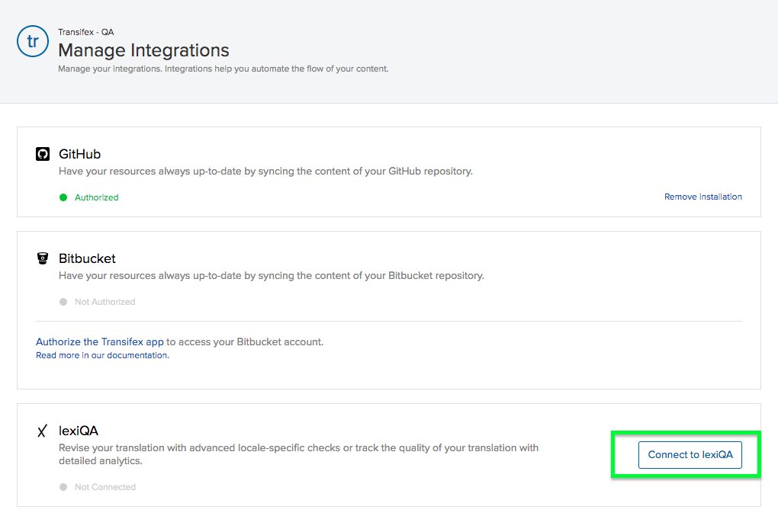Viewport: 778px width, 532px height.
Task: Open the Authorize the Transifex app link
Action: [100, 341]
